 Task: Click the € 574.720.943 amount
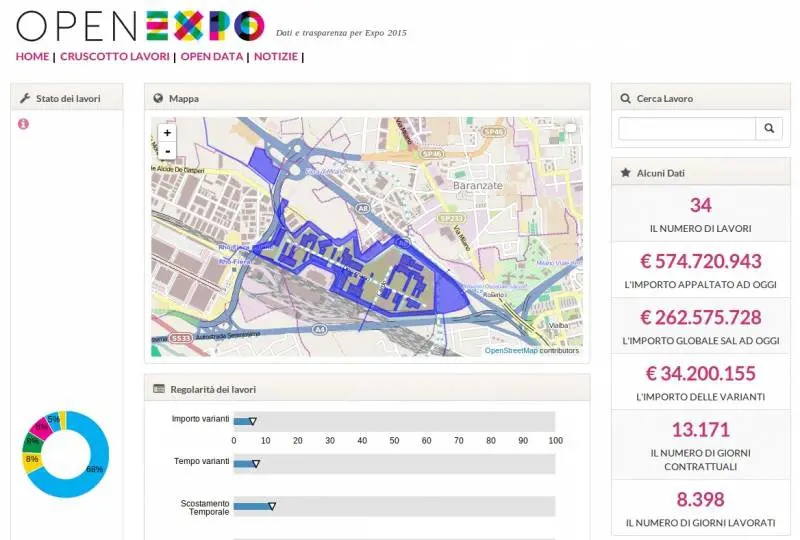(x=701, y=261)
